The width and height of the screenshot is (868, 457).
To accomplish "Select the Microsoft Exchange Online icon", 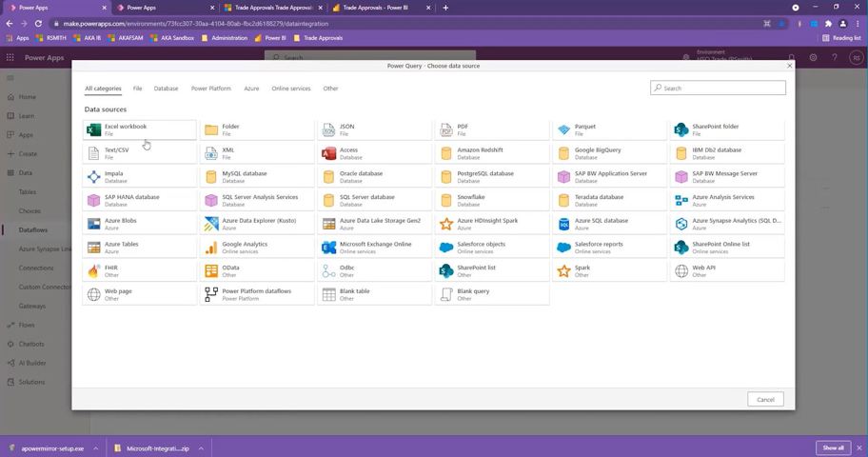I will [x=328, y=248].
